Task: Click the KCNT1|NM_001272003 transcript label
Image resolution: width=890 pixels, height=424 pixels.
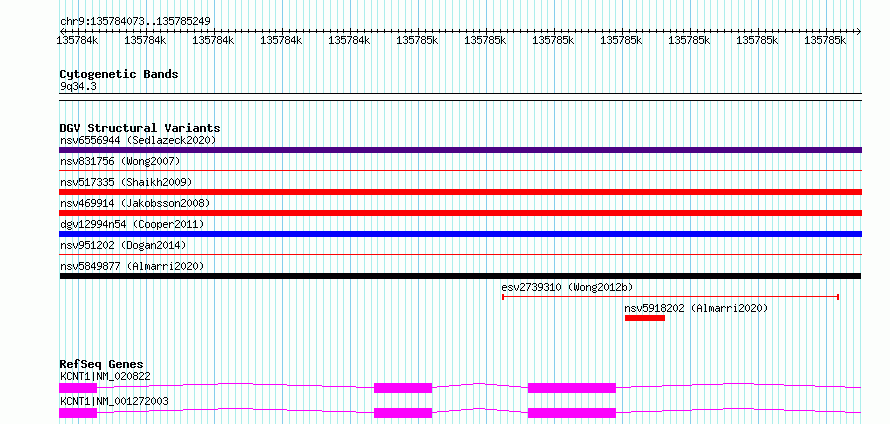Action: [114, 401]
